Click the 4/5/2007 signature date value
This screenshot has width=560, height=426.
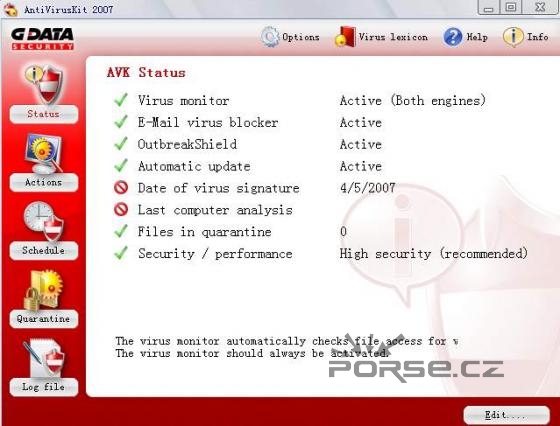[x=368, y=188]
